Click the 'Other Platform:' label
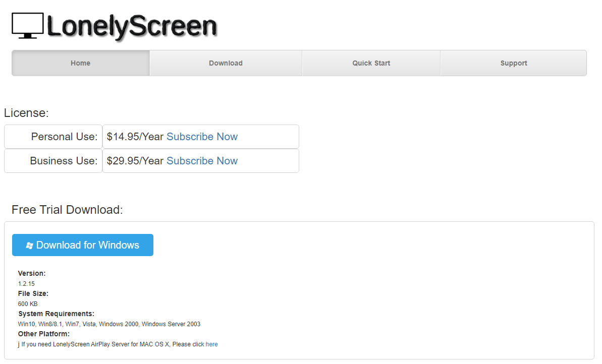 (44, 334)
